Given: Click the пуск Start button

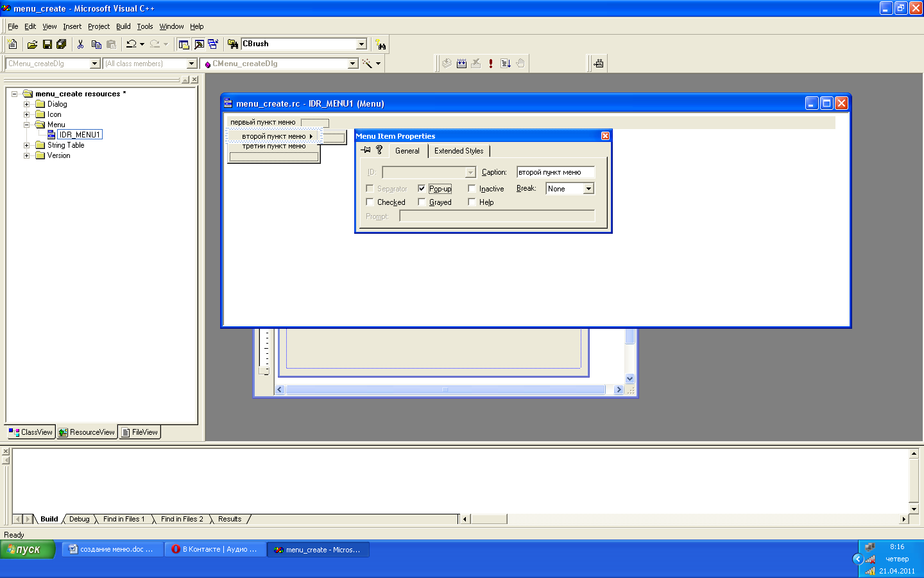Looking at the screenshot, I should tap(28, 550).
